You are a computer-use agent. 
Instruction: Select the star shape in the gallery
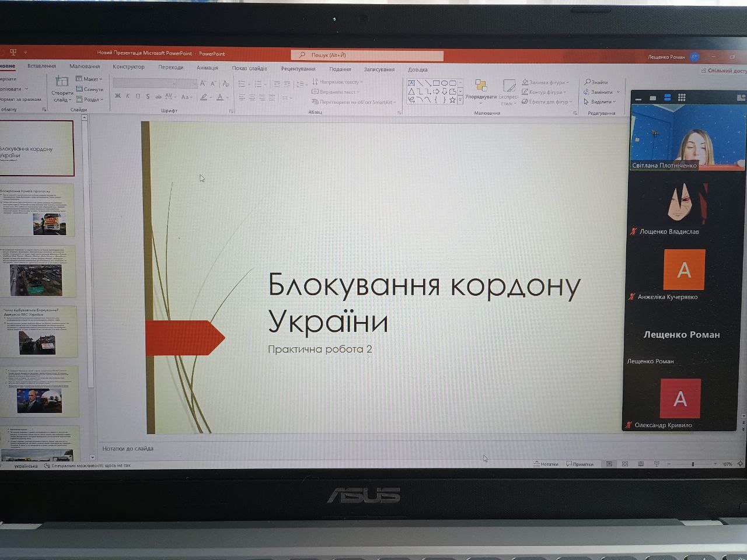452,100
